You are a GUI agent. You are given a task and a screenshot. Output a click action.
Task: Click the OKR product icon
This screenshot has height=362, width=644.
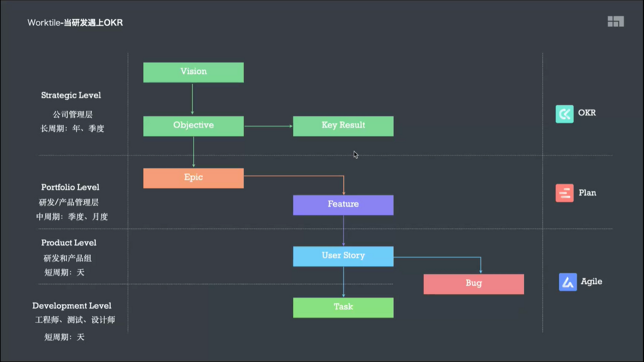[565, 114]
